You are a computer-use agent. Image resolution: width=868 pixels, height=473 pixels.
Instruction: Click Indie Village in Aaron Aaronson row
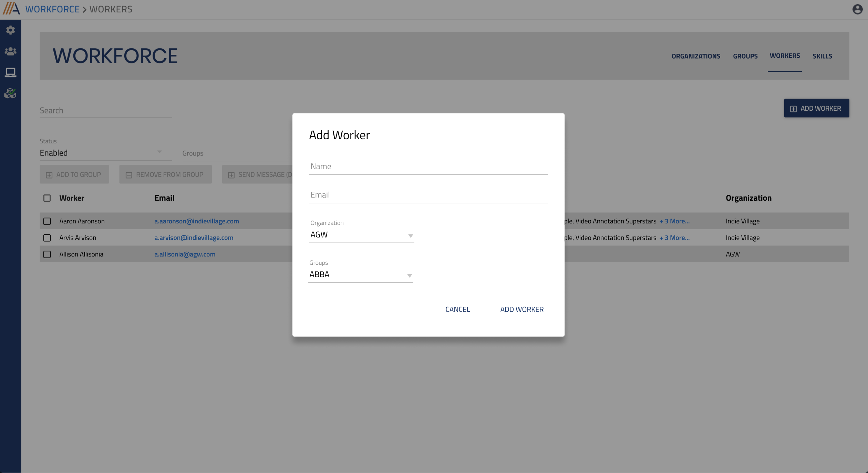point(743,221)
